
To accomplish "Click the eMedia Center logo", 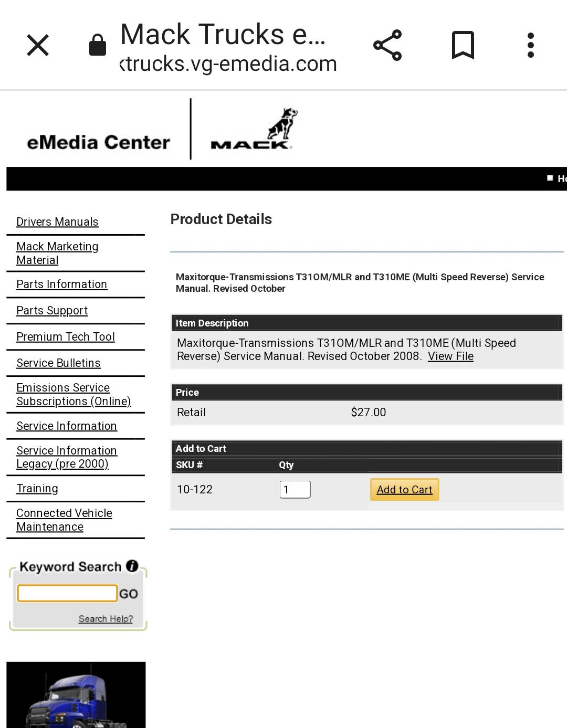I will [98, 142].
